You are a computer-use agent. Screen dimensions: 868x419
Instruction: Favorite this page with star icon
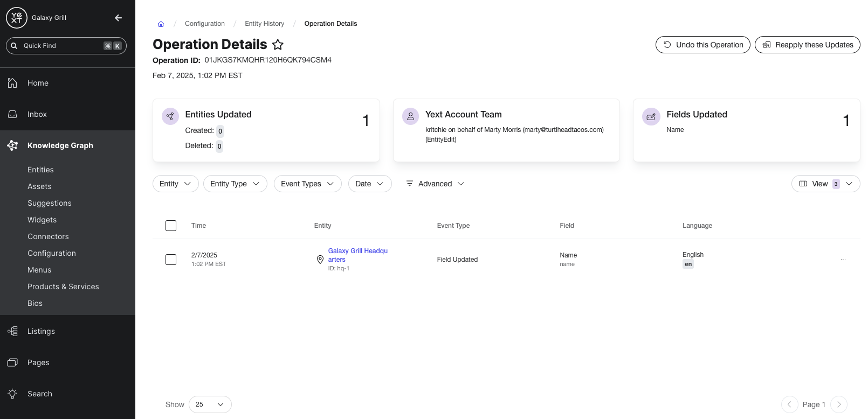pos(278,45)
